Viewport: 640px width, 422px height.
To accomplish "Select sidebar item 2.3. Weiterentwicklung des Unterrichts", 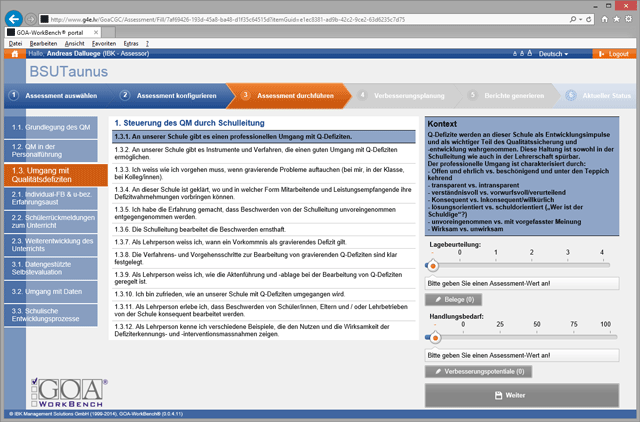I will tap(51, 245).
